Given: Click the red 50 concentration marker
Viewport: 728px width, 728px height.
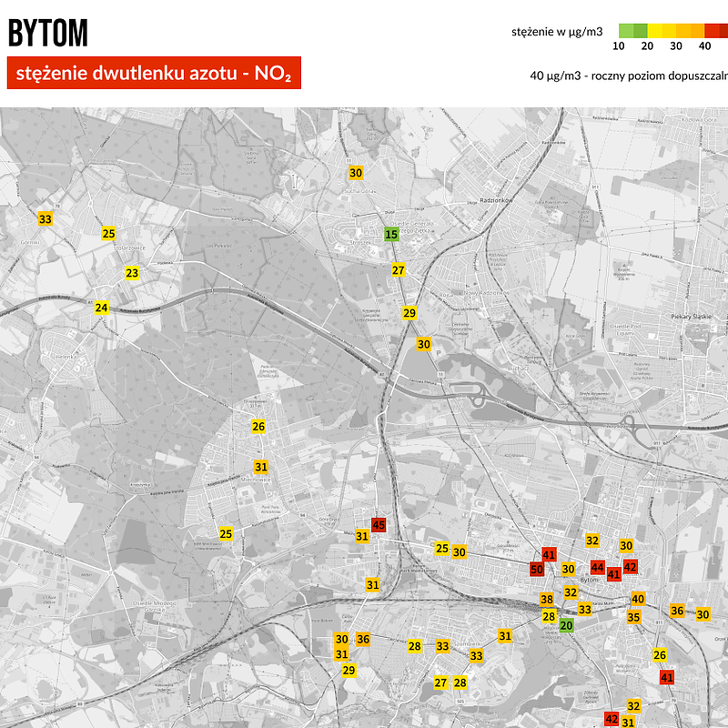Looking at the screenshot, I should (535, 568).
